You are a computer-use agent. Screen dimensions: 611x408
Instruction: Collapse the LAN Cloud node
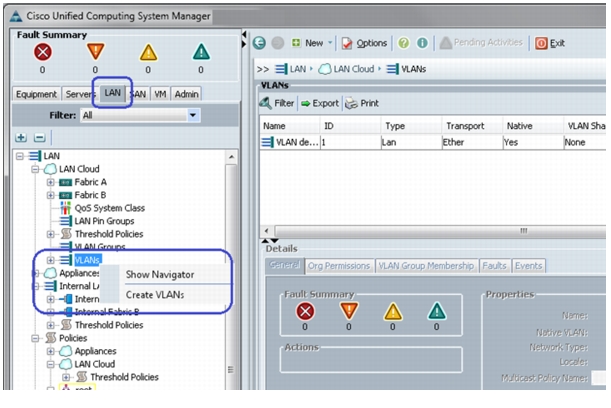[x=35, y=169]
